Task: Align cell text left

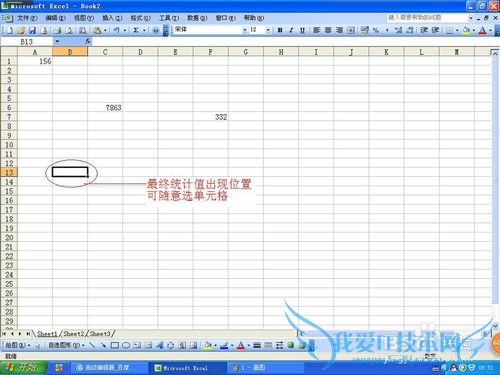Action: (x=317, y=30)
